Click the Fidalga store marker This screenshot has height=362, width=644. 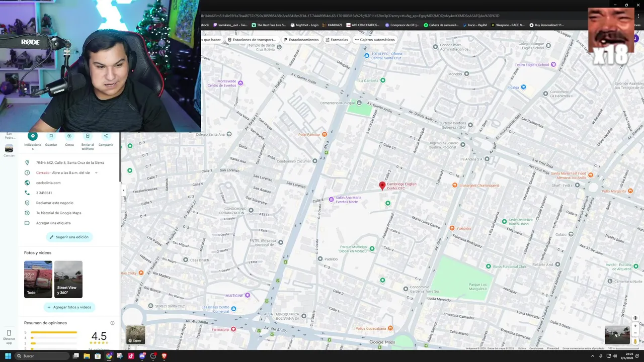coord(523,87)
